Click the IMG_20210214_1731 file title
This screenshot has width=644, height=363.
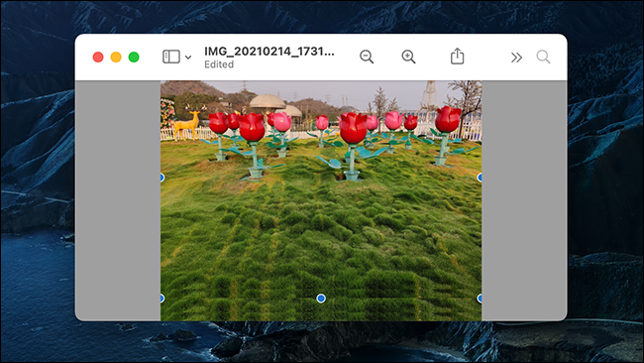(269, 52)
